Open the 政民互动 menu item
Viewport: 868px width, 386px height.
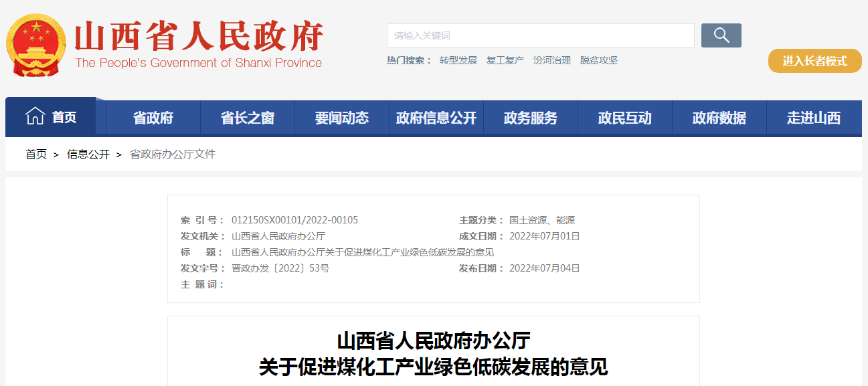coord(625,116)
